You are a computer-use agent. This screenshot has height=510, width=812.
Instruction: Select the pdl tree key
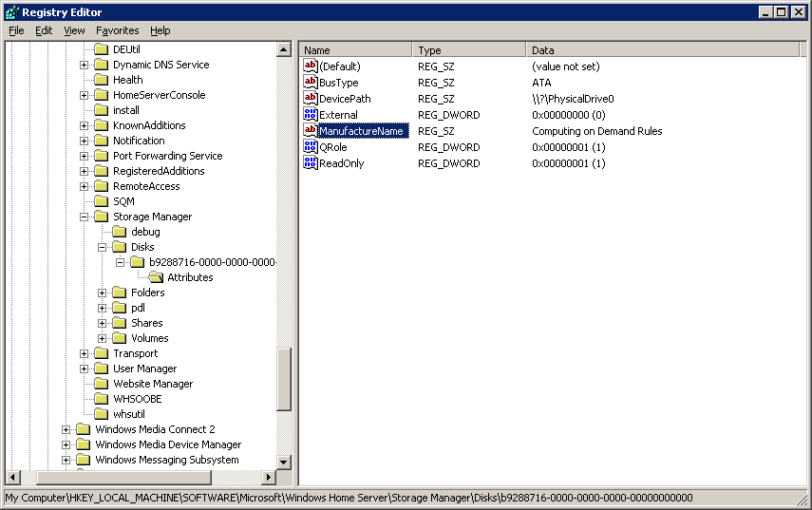pyautogui.click(x=138, y=308)
